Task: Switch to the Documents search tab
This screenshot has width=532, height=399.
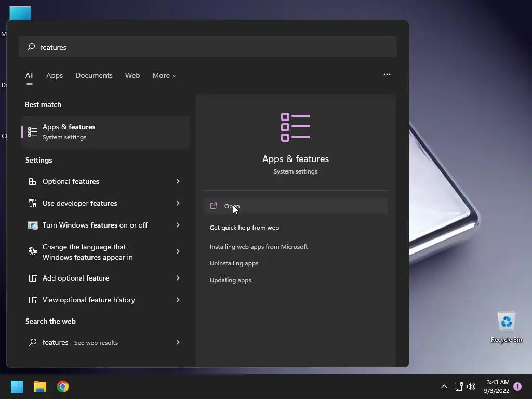Action: pyautogui.click(x=94, y=75)
